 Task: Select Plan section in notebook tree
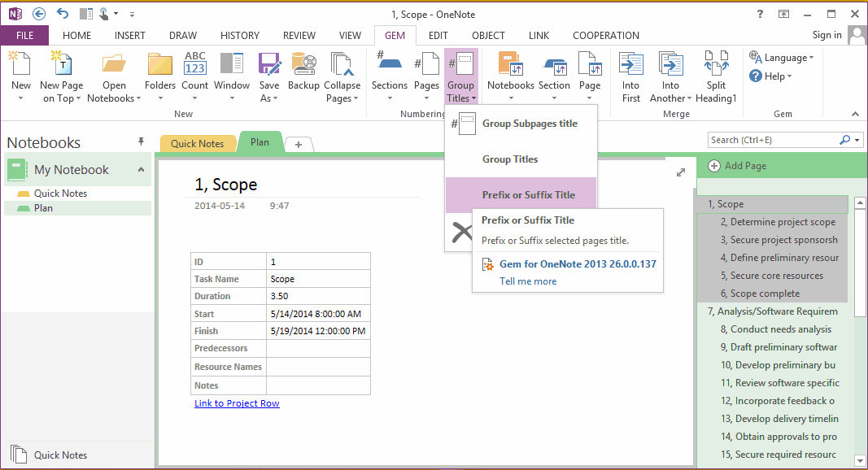click(x=77, y=208)
